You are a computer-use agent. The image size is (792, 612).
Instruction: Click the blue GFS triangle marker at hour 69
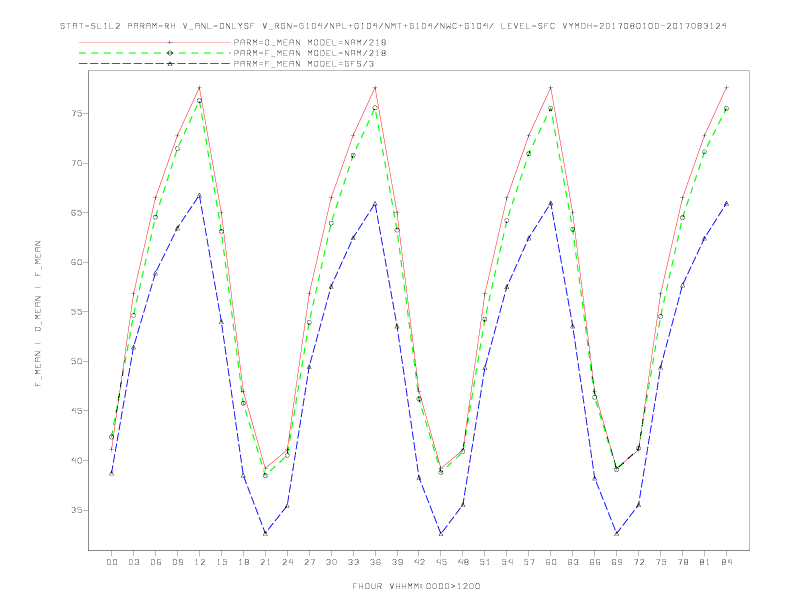click(617, 533)
